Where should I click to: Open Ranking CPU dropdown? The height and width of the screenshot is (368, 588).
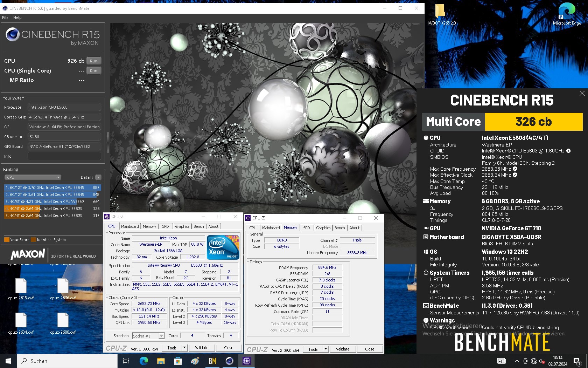[x=33, y=177]
